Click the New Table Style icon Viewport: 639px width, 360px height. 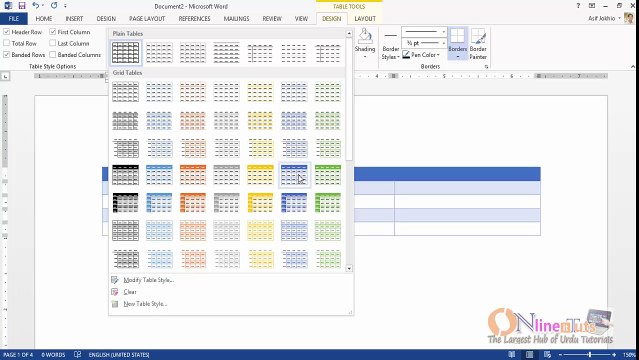(115, 304)
